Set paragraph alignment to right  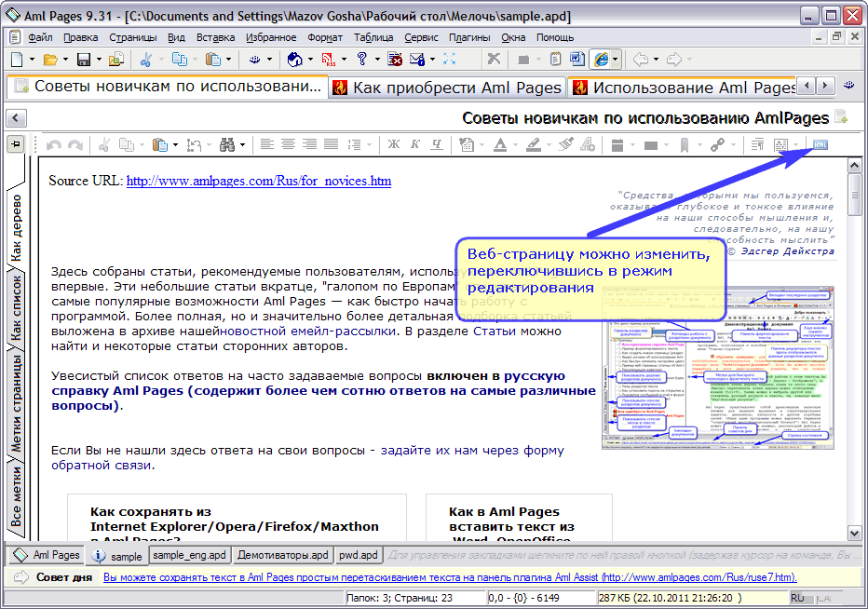(309, 145)
